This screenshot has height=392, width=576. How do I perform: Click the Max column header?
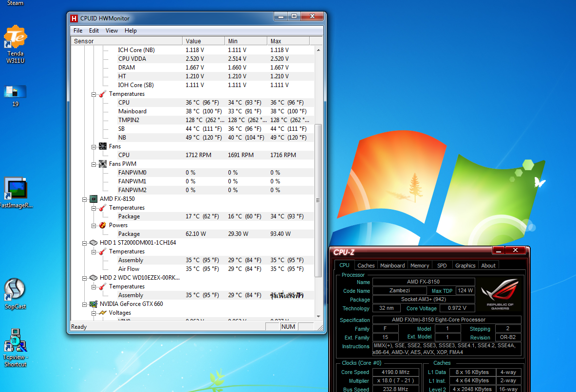pyautogui.click(x=288, y=41)
